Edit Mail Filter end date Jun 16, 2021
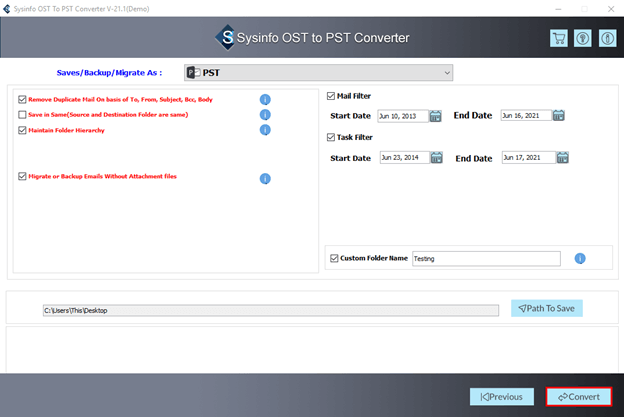This screenshot has height=420, width=624. coord(526,115)
